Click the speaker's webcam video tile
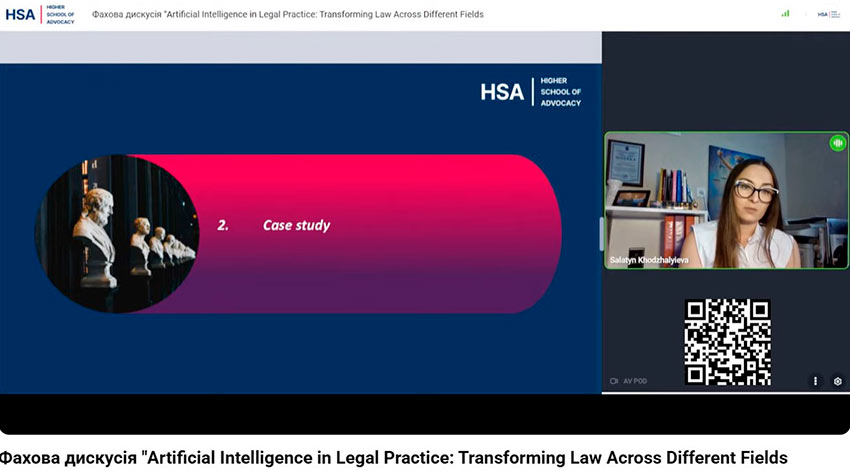850x470 pixels. click(726, 200)
